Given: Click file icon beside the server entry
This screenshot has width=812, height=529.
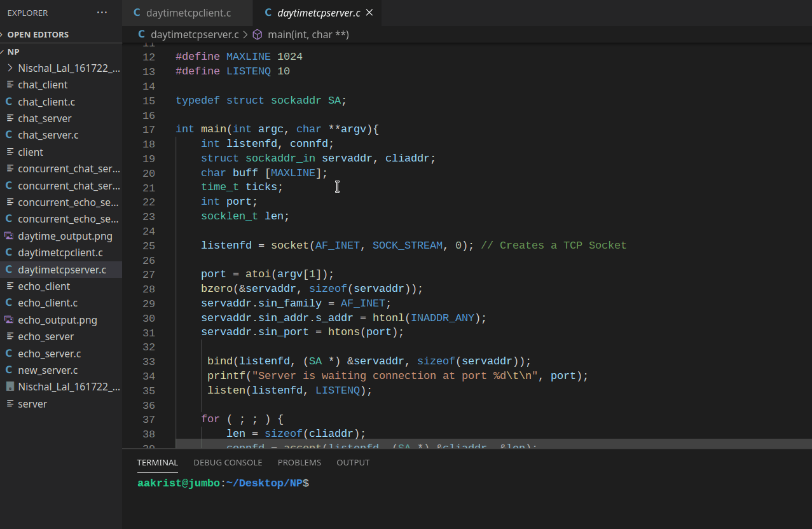Looking at the screenshot, I should [10, 404].
